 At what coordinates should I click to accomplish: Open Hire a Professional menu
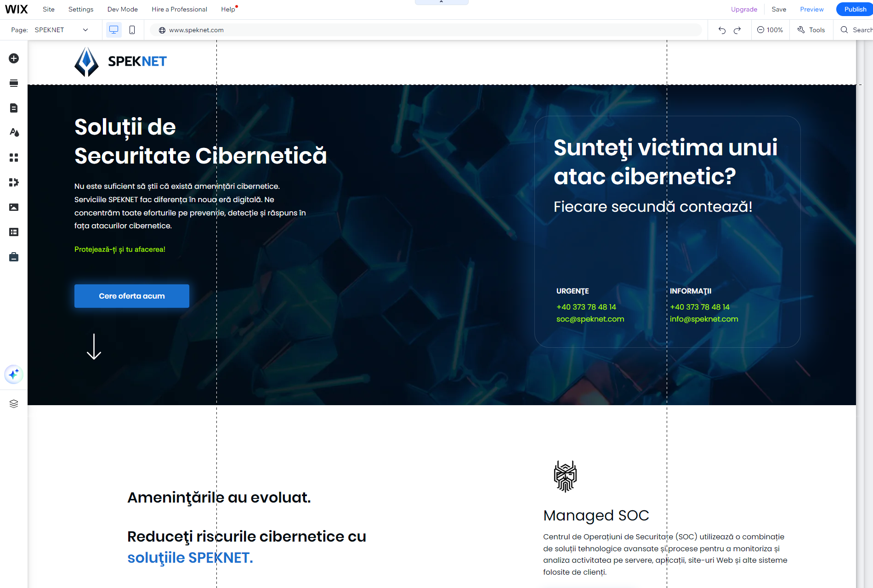[x=179, y=9]
